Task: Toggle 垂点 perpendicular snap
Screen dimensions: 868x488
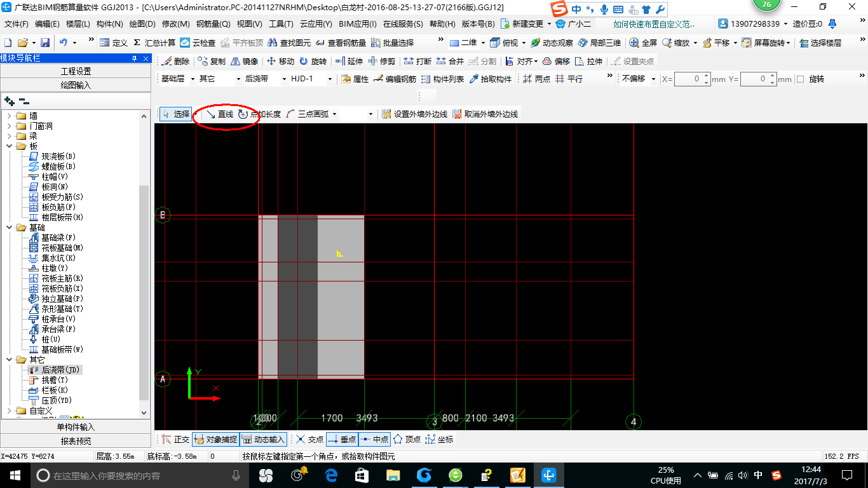Action: [x=342, y=439]
